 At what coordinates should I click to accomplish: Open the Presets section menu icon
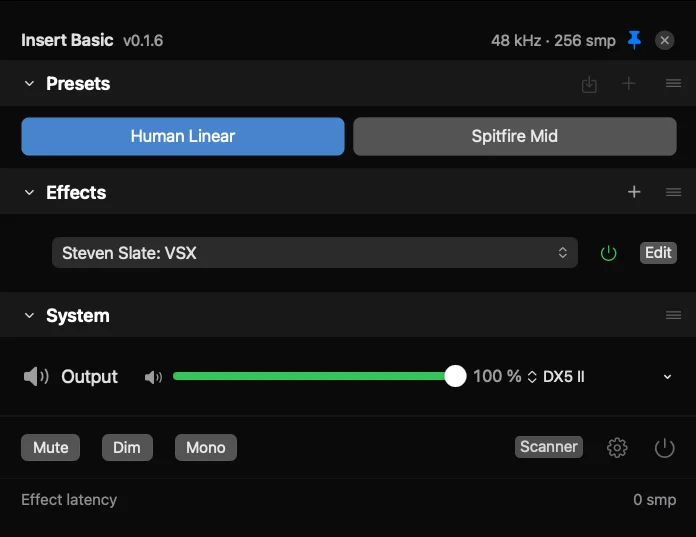(x=674, y=84)
